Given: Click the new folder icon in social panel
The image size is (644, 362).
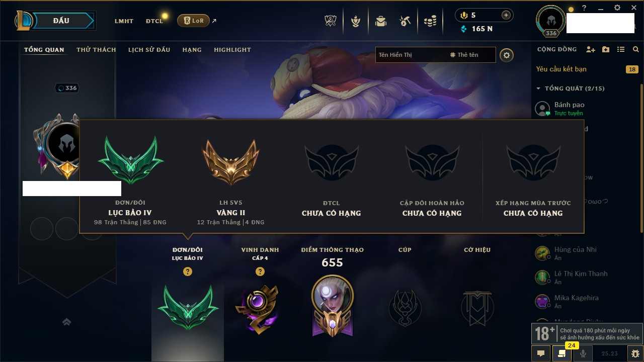Looking at the screenshot, I should [606, 49].
